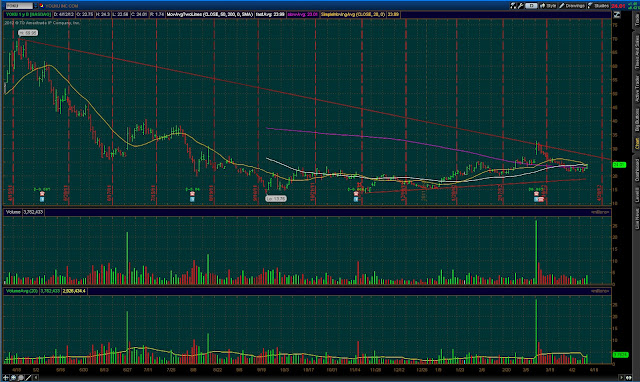The image size is (640, 382).
Task: Click the zoom in magnifier icon
Action: [x=13, y=378]
